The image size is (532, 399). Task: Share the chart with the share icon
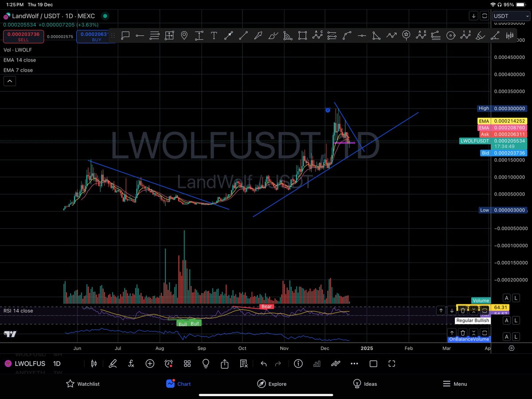[x=224, y=364]
